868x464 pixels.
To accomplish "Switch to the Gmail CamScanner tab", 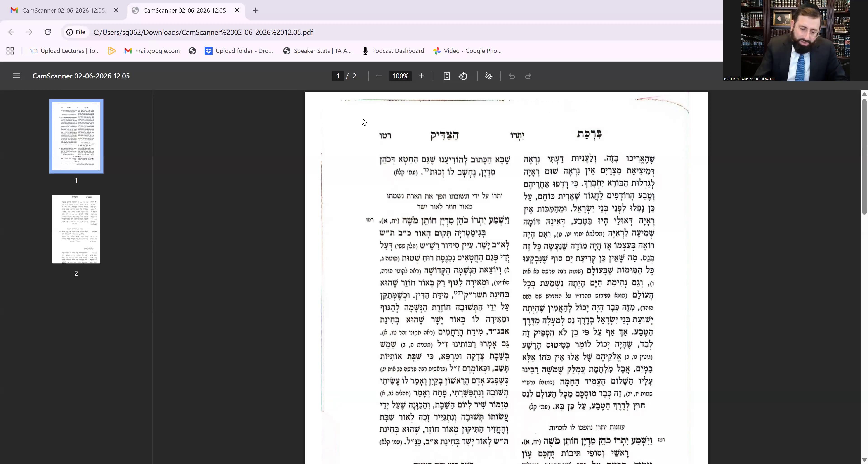I will coord(64,10).
